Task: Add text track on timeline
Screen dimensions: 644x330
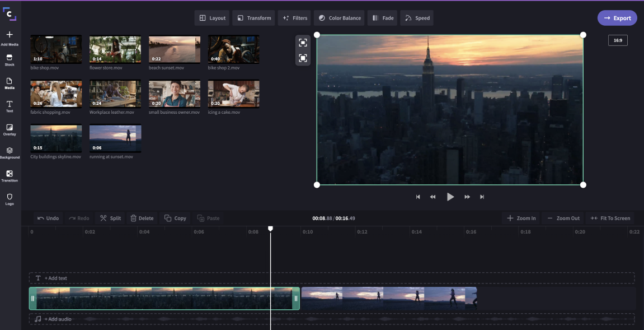Action: coord(55,278)
